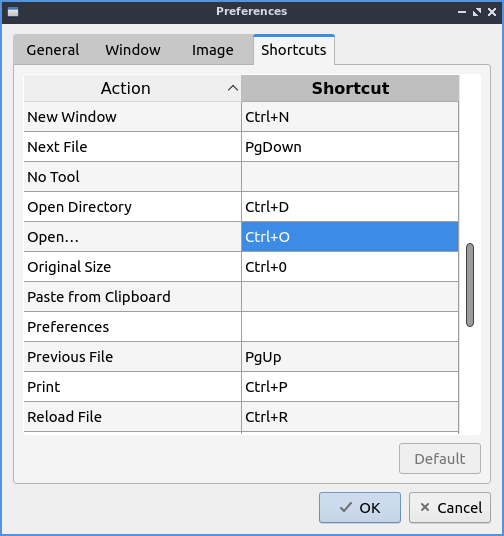Click the Default button
Image resolution: width=504 pixels, height=536 pixels.
point(440,459)
